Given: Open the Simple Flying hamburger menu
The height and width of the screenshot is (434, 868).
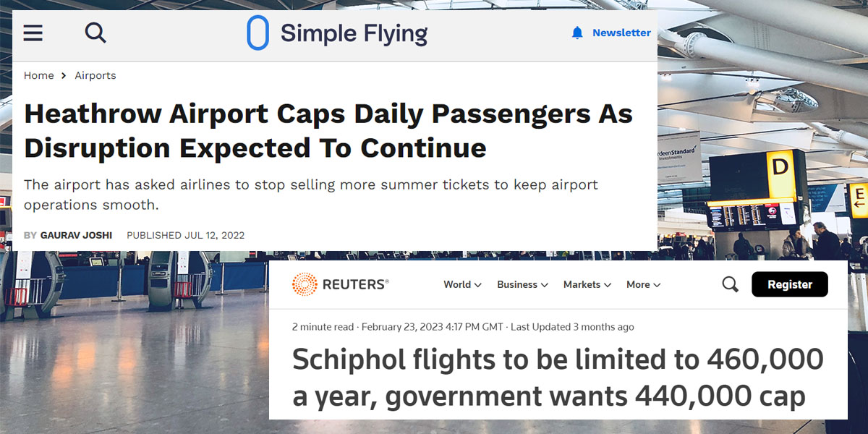Looking at the screenshot, I should (33, 33).
